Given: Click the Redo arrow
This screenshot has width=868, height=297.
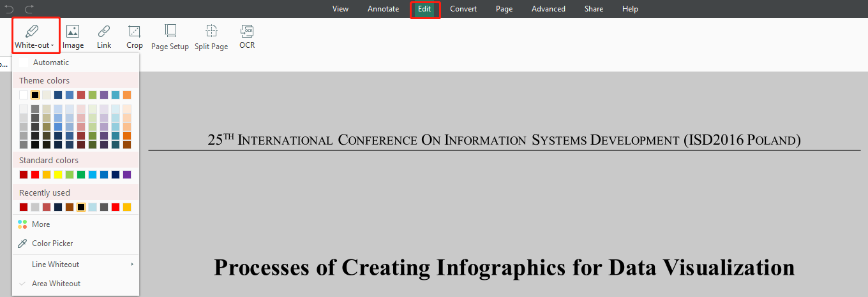Looking at the screenshot, I should coord(29,9).
